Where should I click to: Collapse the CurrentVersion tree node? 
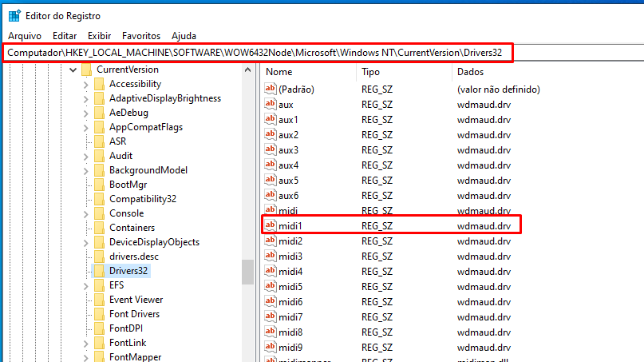(73, 70)
